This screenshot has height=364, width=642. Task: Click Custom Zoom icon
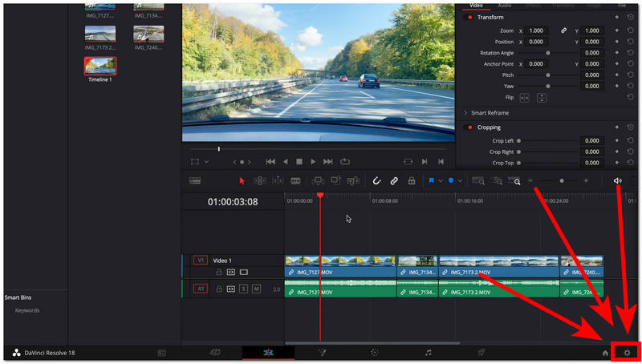click(x=514, y=180)
